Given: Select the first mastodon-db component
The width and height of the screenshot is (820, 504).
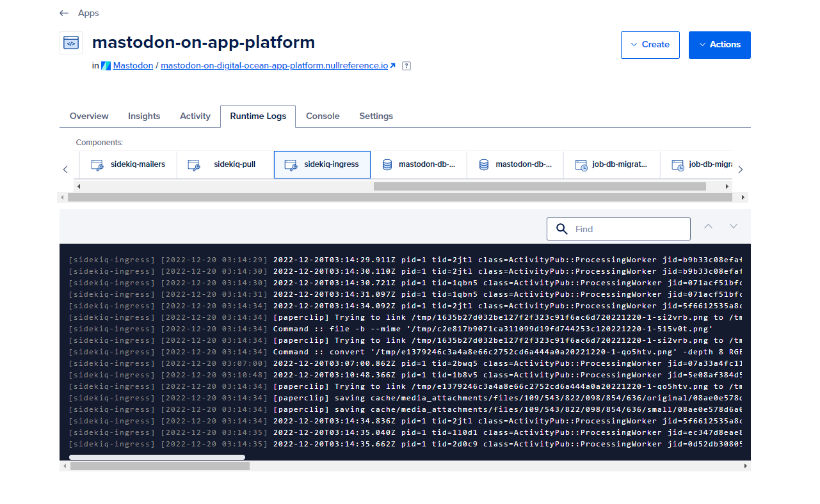Looking at the screenshot, I should [419, 164].
